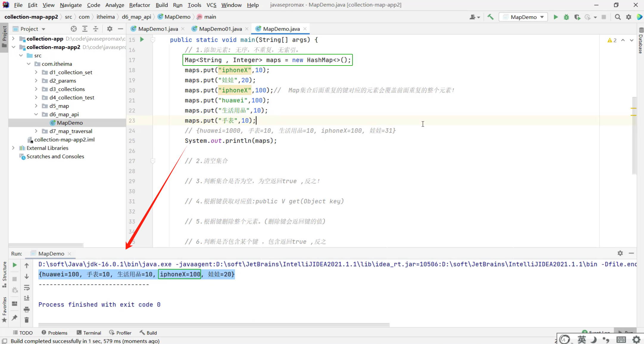Image resolution: width=644 pixels, height=344 pixels.
Task: Click the Build project hammer icon
Action: click(x=490, y=17)
